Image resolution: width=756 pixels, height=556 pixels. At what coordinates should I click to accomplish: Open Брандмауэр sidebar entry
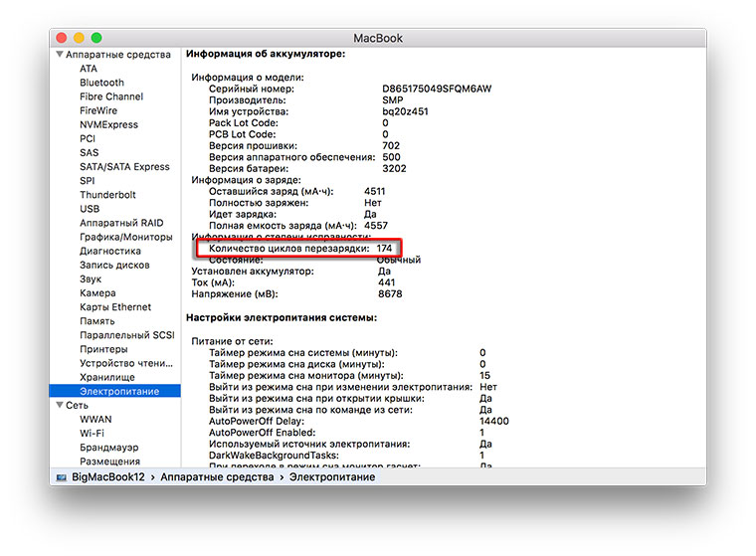click(x=109, y=447)
